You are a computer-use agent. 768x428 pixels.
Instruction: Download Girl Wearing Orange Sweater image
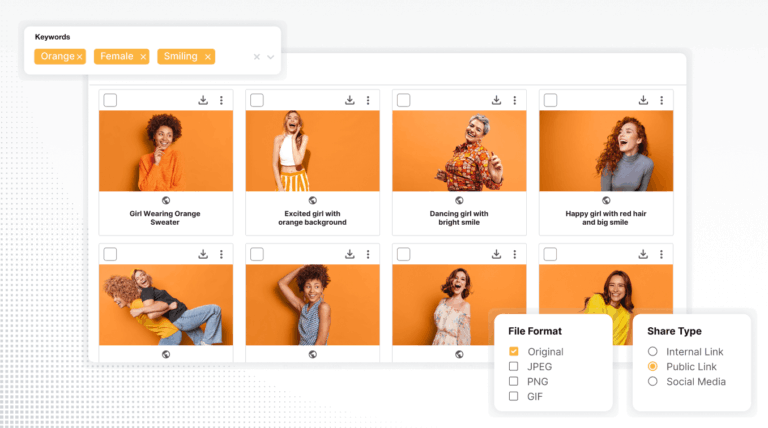coord(203,100)
